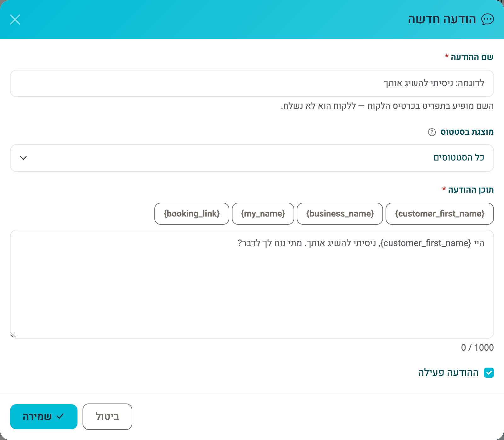Image resolution: width=504 pixels, height=440 pixels.
Task: Toggle the הודעה פעילה checkbox
Action: point(489,373)
